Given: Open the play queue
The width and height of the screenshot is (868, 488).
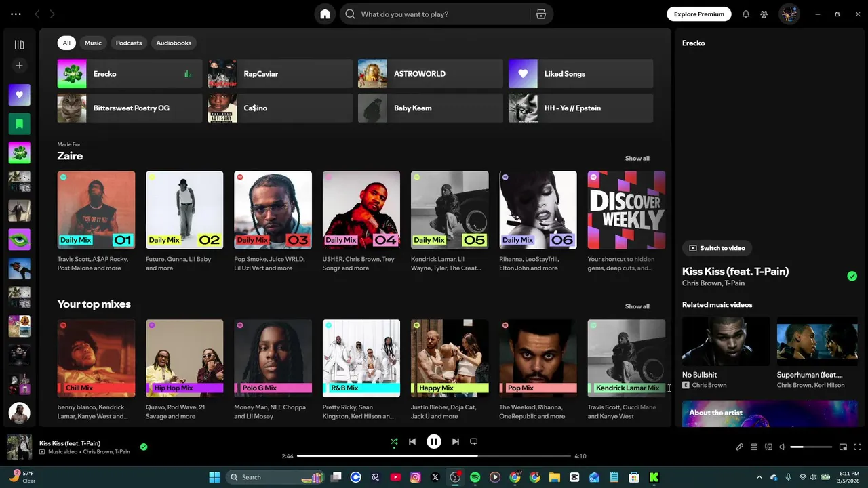Looking at the screenshot, I should click(x=754, y=447).
